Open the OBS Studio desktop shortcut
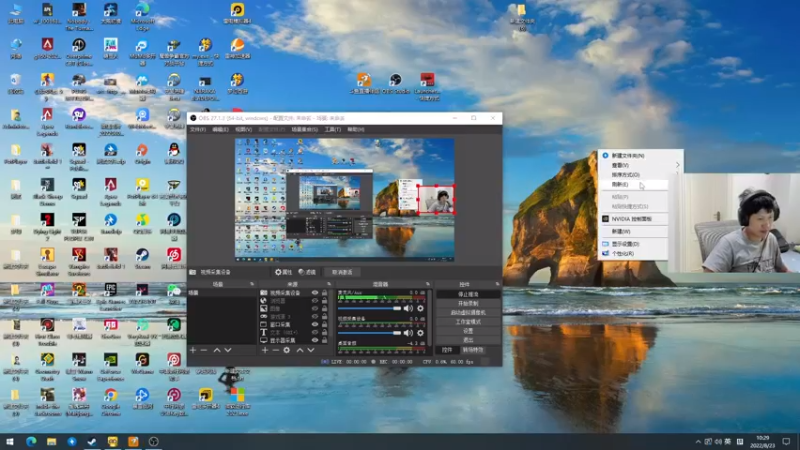This screenshot has width=800, height=450. (x=396, y=84)
